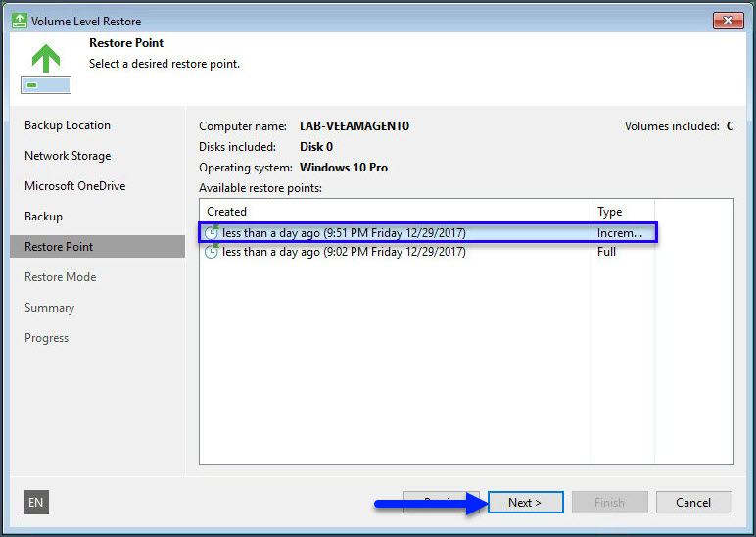Click the LAB-VEEAMAGENT0 computer name
756x537 pixels.
tap(354, 126)
